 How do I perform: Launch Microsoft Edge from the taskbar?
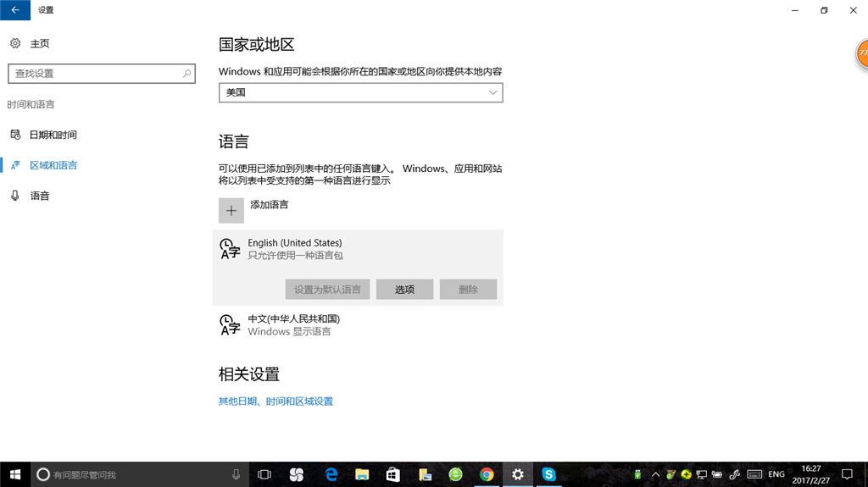click(x=331, y=474)
